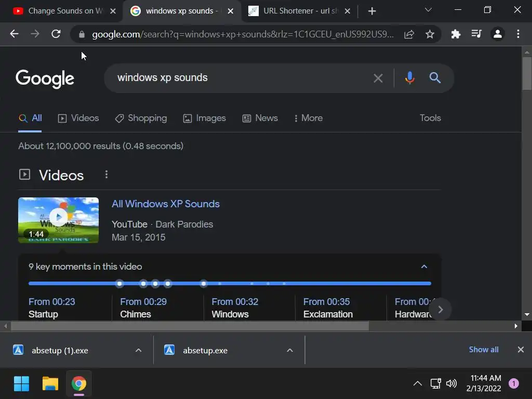This screenshot has width=532, height=399.
Task: Open Videos section three-dot options
Action: (107, 175)
